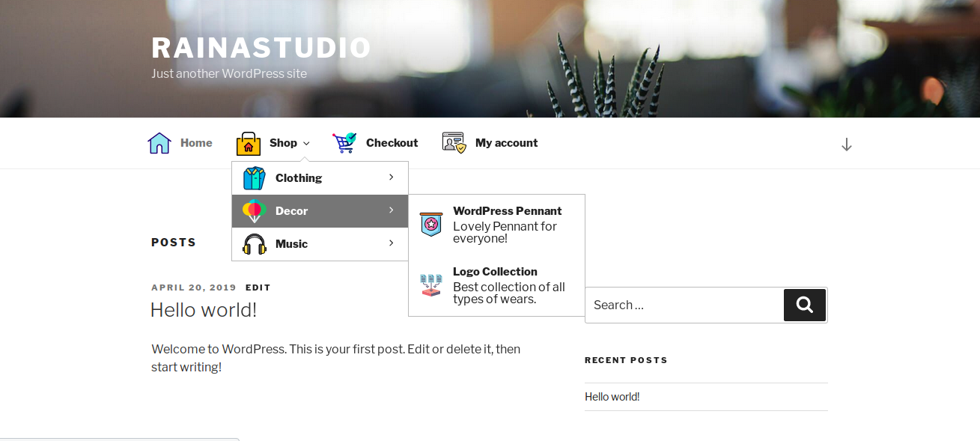Viewport: 980px width, 441px height.
Task: Open the Logo Collection product link
Action: 495,272
